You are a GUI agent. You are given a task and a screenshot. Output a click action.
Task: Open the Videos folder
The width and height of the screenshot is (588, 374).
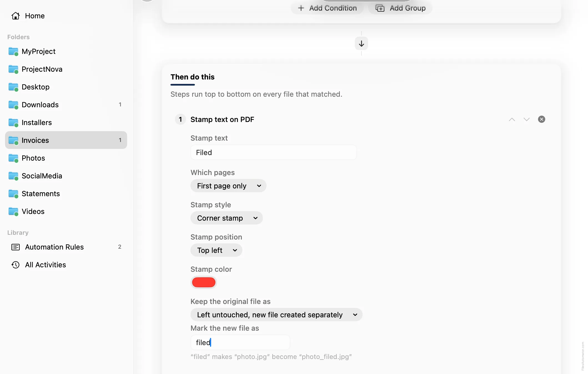66,211
